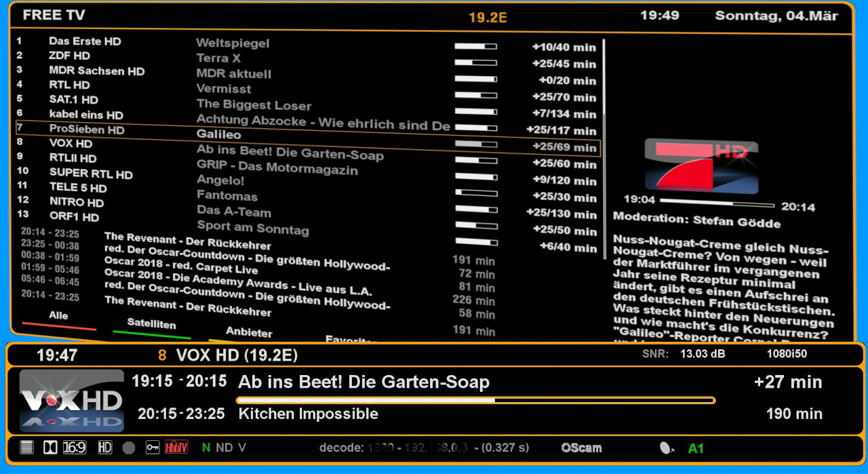Viewport: 868px width, 474px height.
Task: Click EPG time slot 00:38 - 01:59
Action: 50,257
